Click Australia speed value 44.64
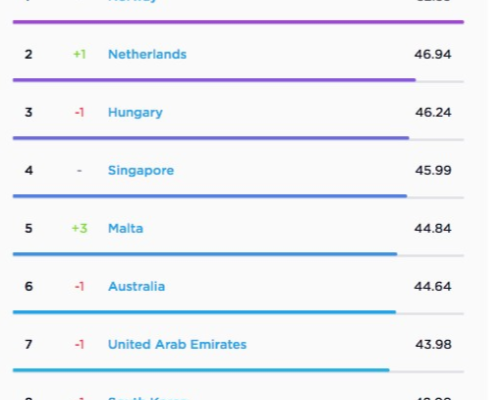493x400 pixels. (x=433, y=286)
